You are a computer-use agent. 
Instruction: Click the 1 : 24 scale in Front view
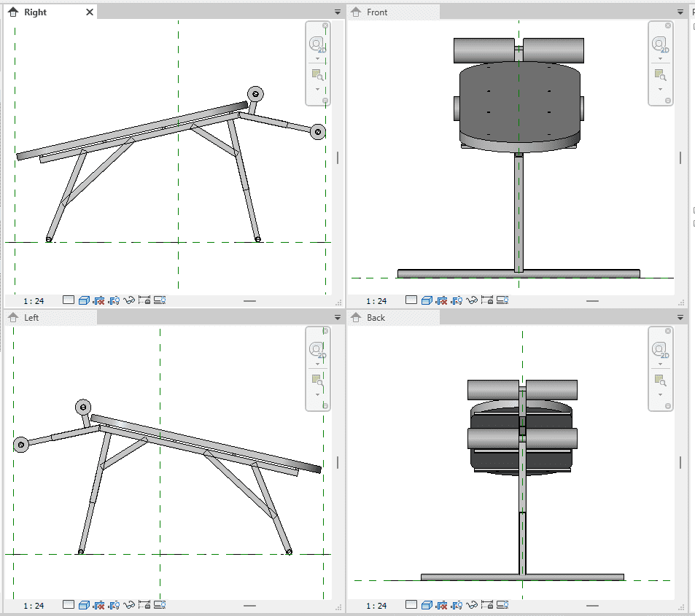[x=376, y=300]
